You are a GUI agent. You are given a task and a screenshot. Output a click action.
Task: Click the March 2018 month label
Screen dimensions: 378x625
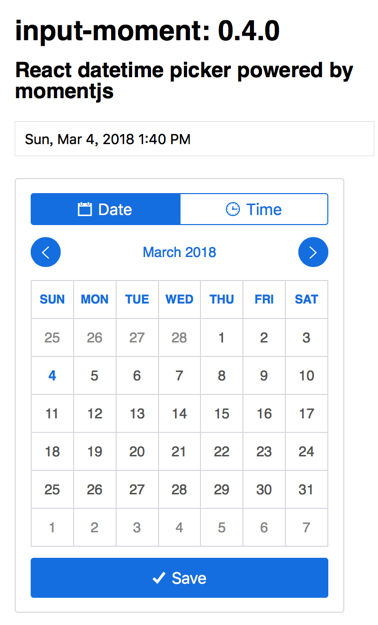point(179,252)
